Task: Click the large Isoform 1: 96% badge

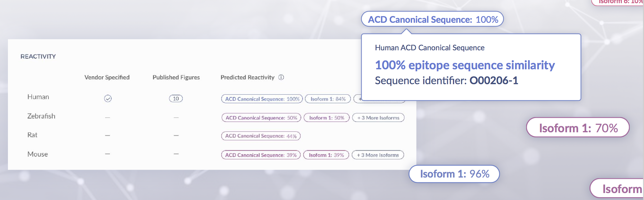Action: [x=454, y=174]
